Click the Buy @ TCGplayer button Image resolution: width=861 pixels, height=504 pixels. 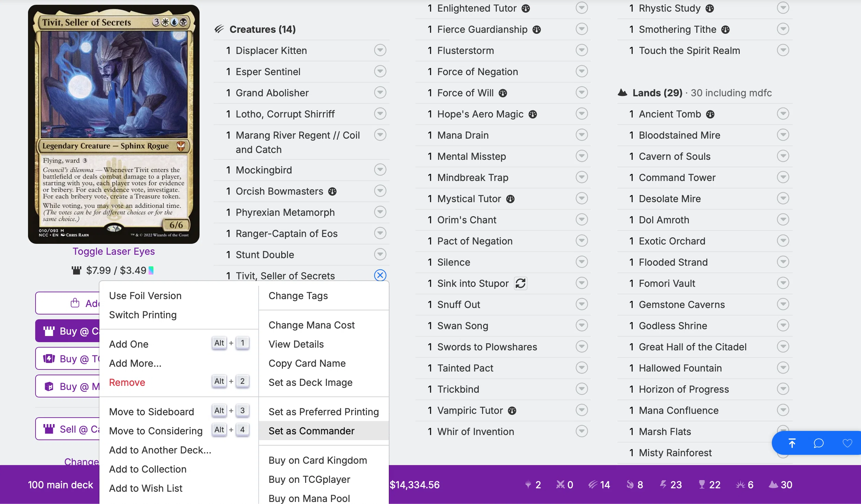click(x=67, y=359)
